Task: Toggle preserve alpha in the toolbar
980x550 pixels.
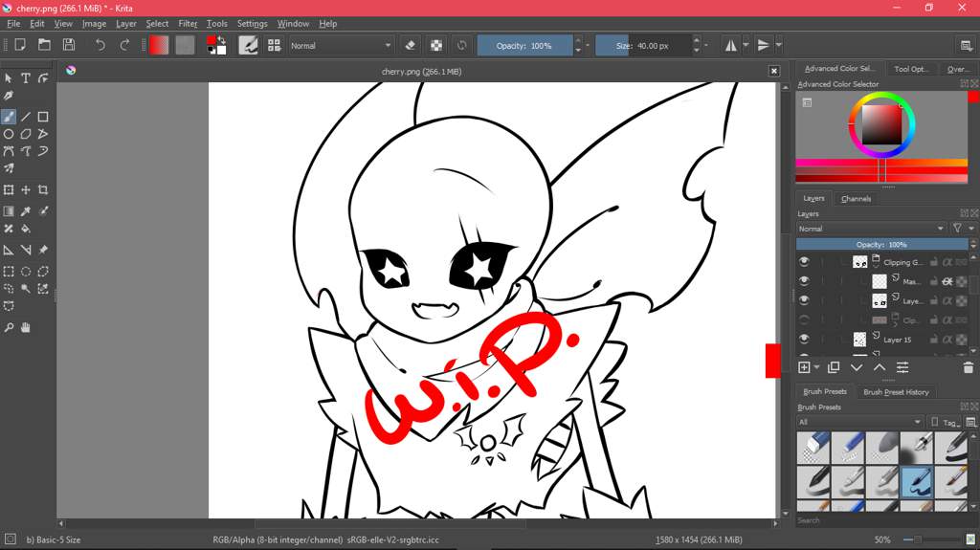Action: (x=436, y=45)
